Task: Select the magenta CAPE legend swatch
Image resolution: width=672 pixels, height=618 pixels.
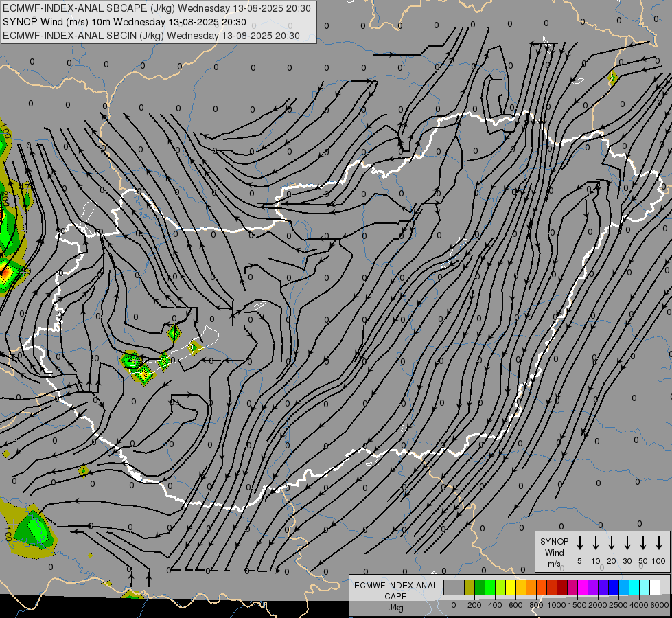Action: click(583, 587)
